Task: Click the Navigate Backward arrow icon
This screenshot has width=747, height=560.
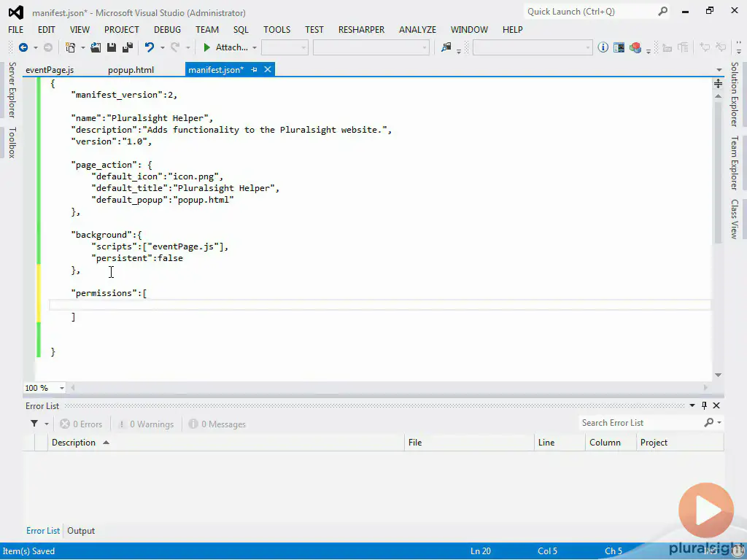Action: (23, 47)
